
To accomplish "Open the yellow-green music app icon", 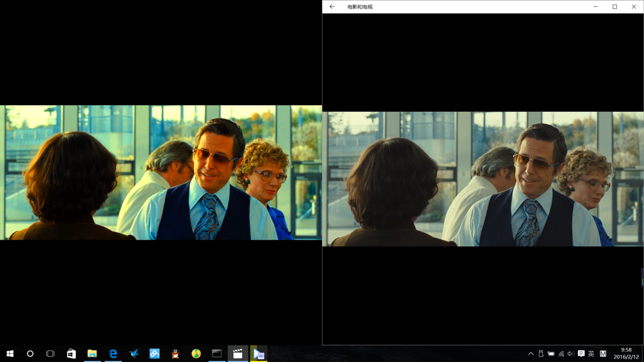I will (196, 353).
